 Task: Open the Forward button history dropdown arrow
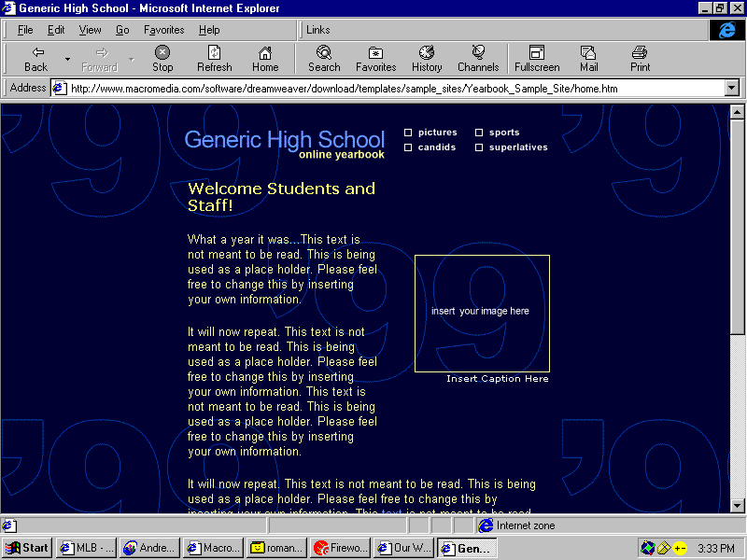[x=132, y=60]
